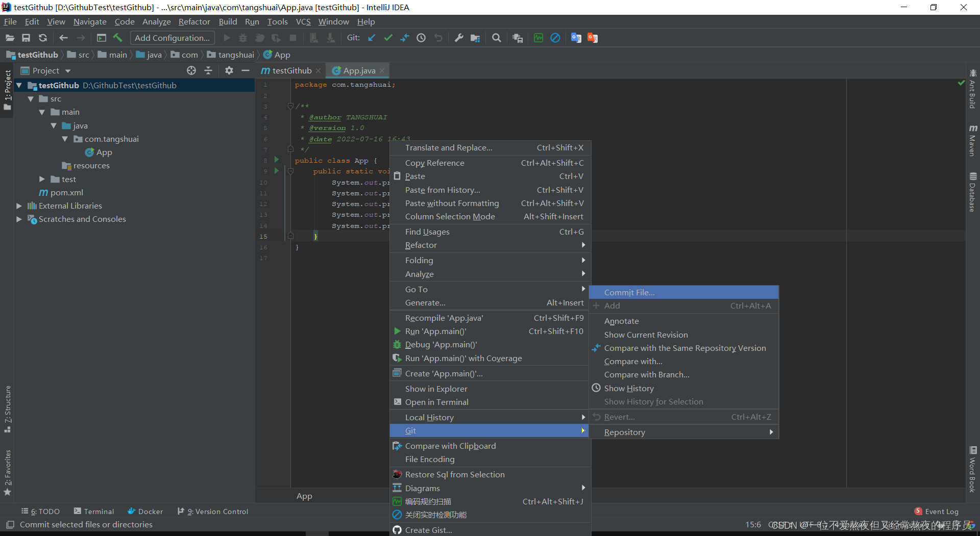Click the blue disable real-time detection icon
This screenshot has width=980, height=536.
coord(555,38)
